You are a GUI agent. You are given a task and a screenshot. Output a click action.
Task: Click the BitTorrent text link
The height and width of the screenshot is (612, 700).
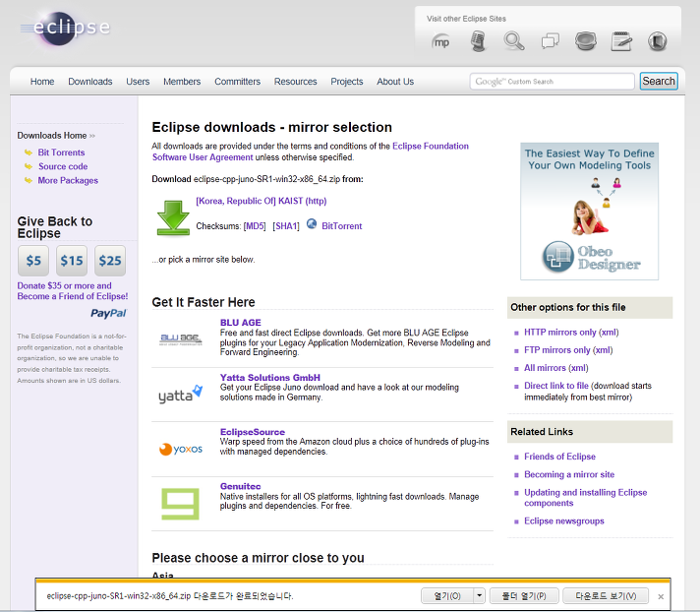[342, 226]
